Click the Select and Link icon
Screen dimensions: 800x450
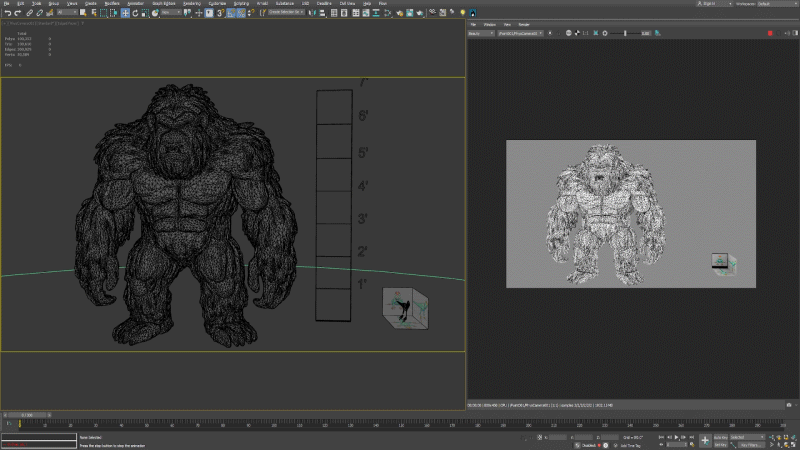point(29,13)
